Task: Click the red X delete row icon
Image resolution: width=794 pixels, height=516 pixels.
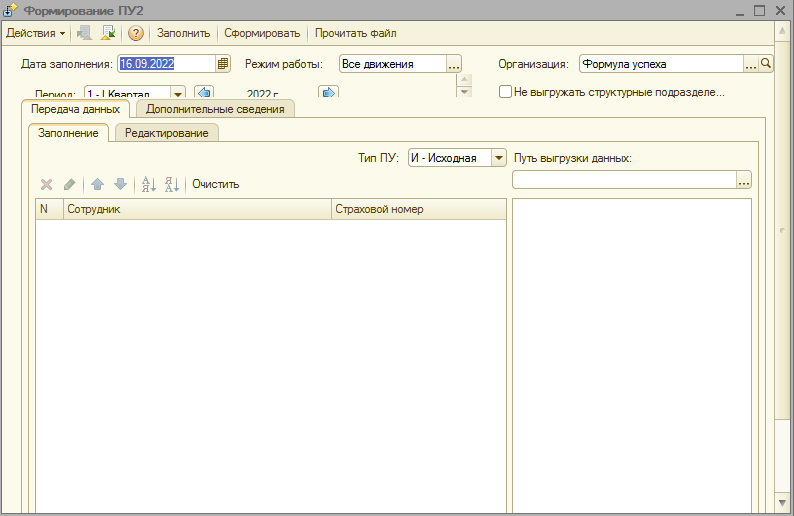Action: click(x=46, y=184)
